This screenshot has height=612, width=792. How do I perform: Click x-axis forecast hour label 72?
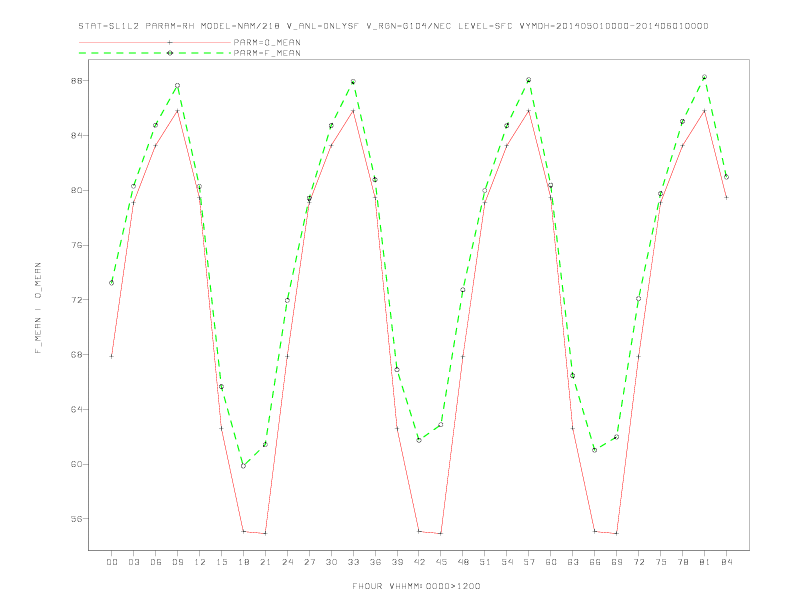click(639, 562)
